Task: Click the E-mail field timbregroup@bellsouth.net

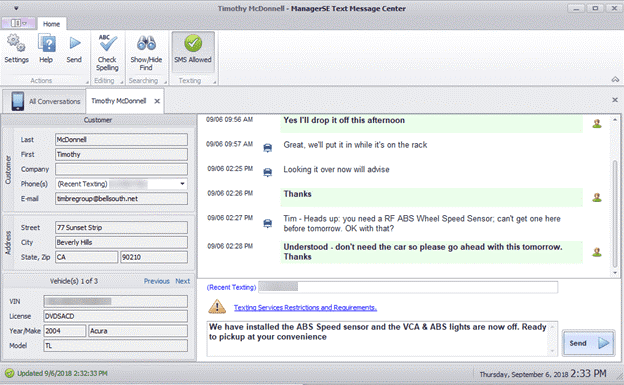Action: (x=121, y=199)
